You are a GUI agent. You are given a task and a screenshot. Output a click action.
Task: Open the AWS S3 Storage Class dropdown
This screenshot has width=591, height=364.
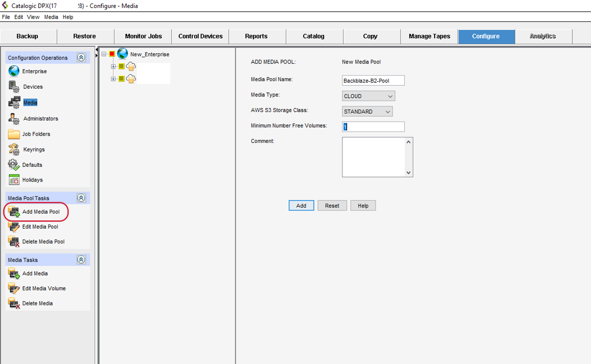click(367, 111)
